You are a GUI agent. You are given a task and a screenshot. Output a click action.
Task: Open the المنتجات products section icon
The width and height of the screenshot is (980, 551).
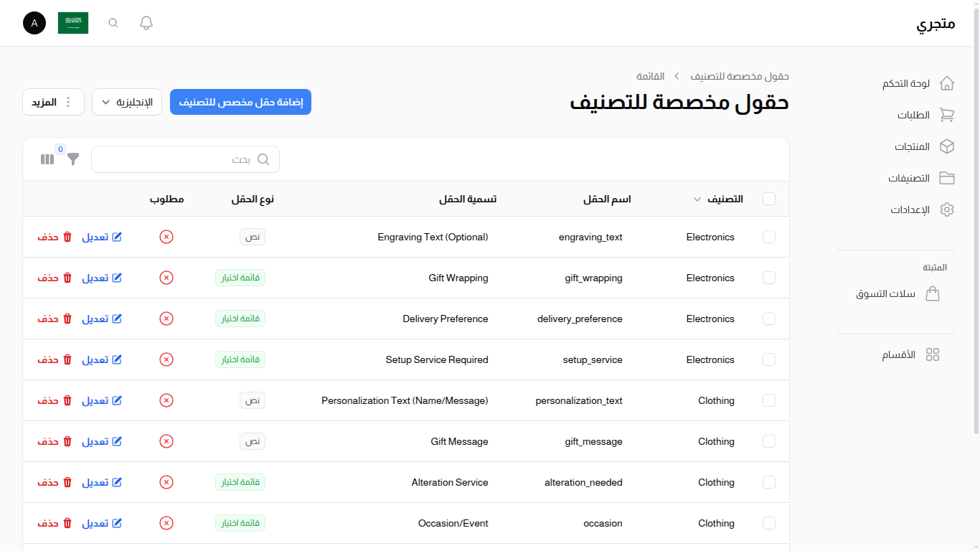pyautogui.click(x=947, y=146)
